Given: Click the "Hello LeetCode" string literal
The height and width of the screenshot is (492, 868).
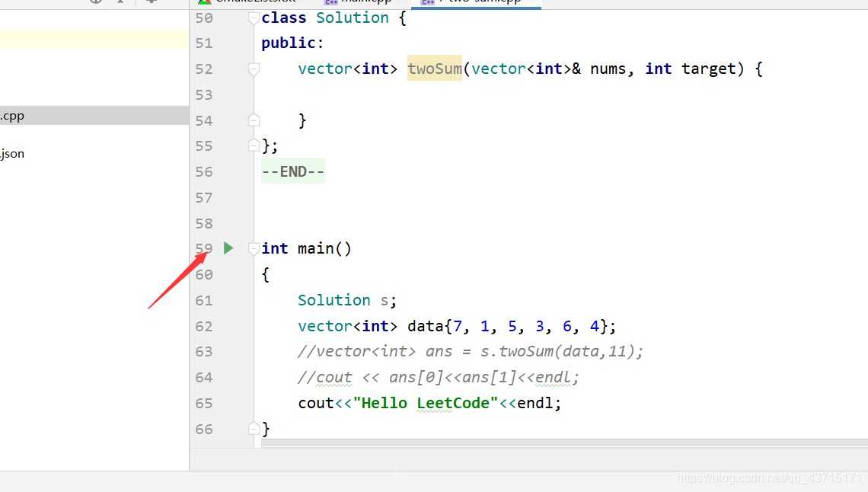Looking at the screenshot, I should point(425,403).
